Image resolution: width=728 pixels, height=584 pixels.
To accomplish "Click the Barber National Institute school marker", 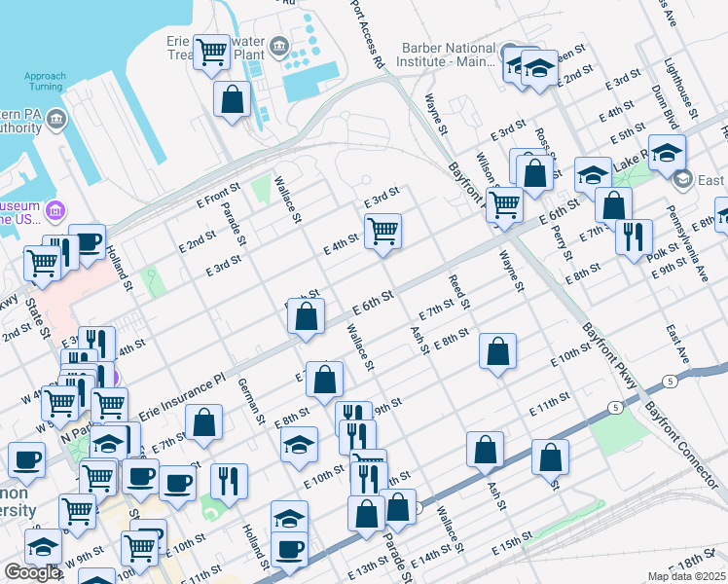I will pos(539,68).
